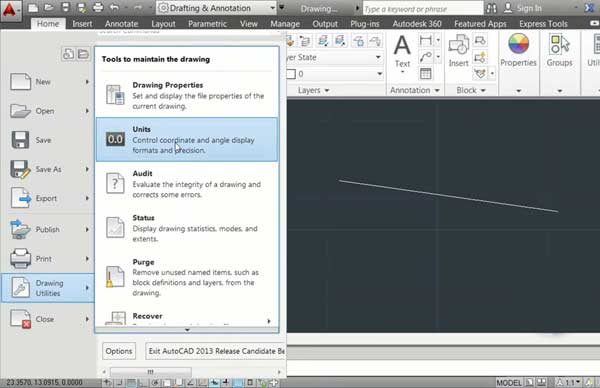Open the Properties color wheel
The image size is (600, 388).
pyautogui.click(x=518, y=44)
